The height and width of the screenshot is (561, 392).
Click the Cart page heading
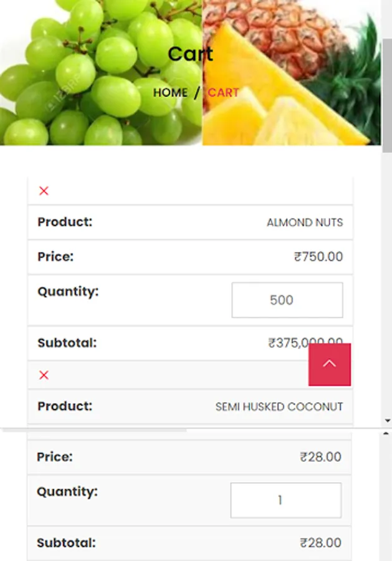click(x=190, y=54)
